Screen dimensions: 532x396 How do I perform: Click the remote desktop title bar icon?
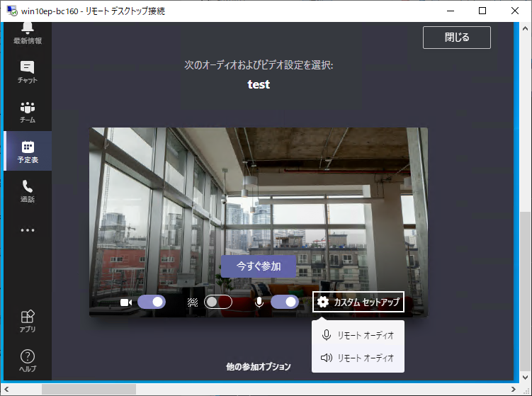[12, 11]
